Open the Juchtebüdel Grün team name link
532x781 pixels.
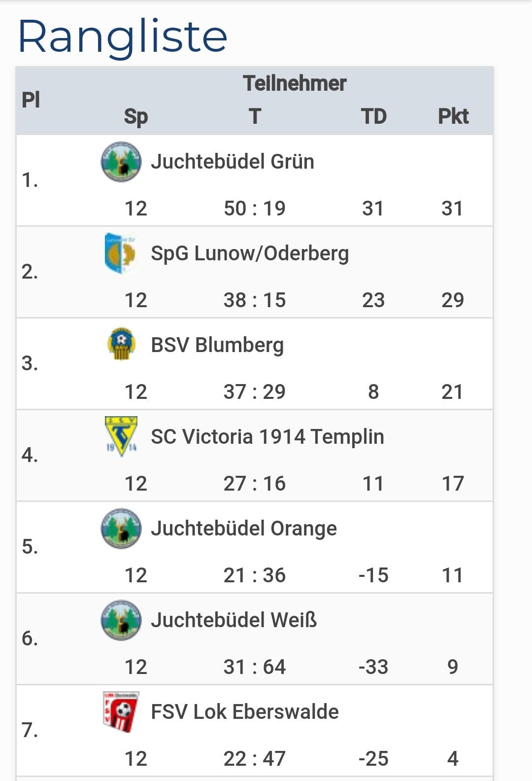click(x=232, y=162)
